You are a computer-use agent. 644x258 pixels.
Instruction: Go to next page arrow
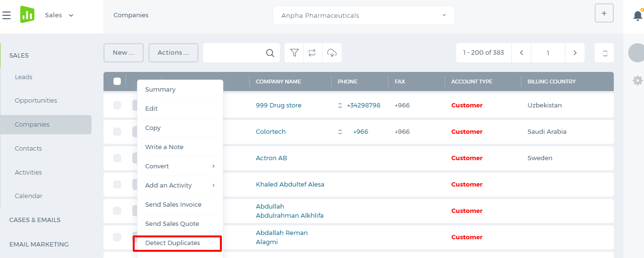(x=575, y=53)
